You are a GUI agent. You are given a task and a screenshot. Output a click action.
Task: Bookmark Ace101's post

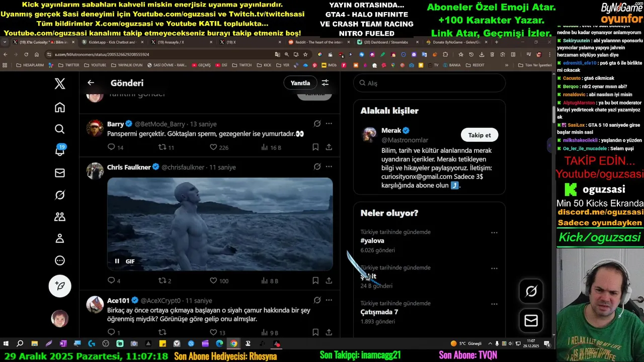315,332
